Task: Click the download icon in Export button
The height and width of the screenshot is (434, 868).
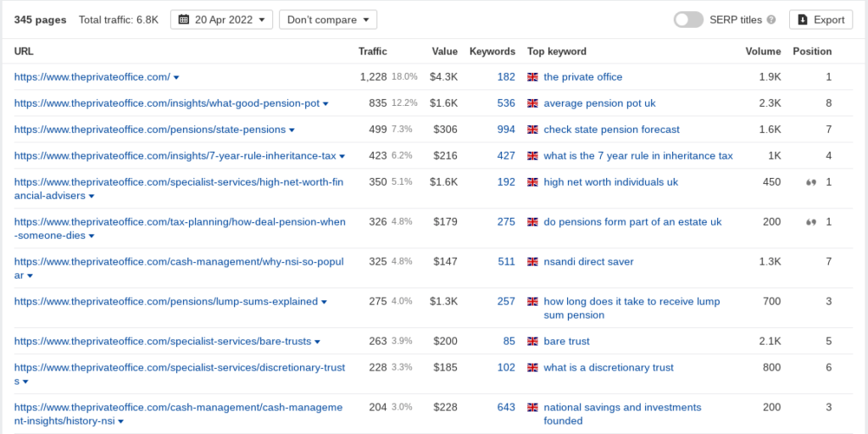Action: coord(803,20)
